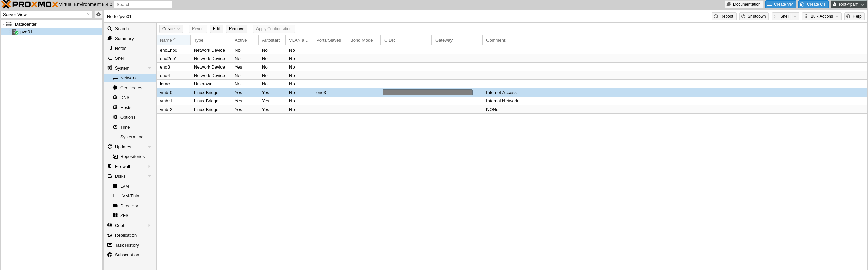Click the ZFS grid icon
The image size is (868, 270).
coord(115,215)
